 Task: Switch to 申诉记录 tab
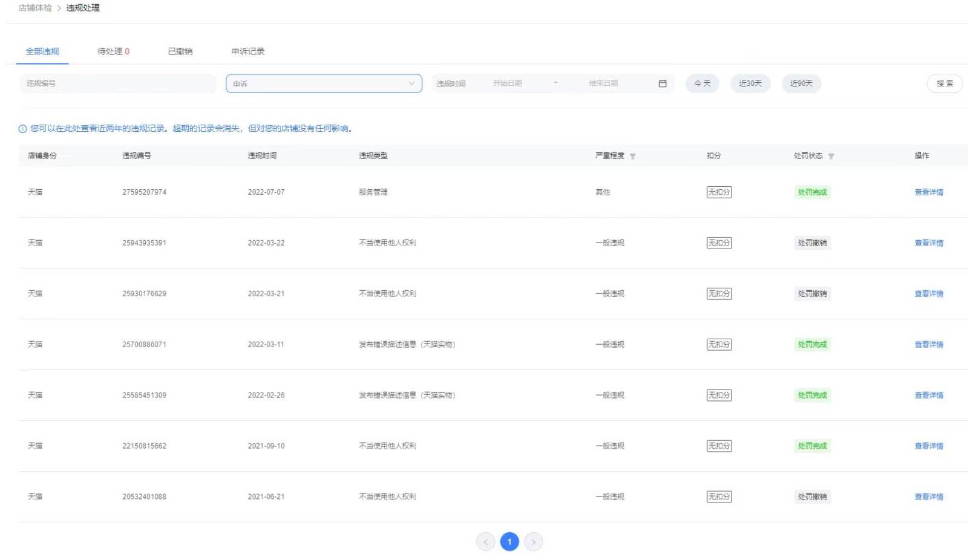point(248,51)
